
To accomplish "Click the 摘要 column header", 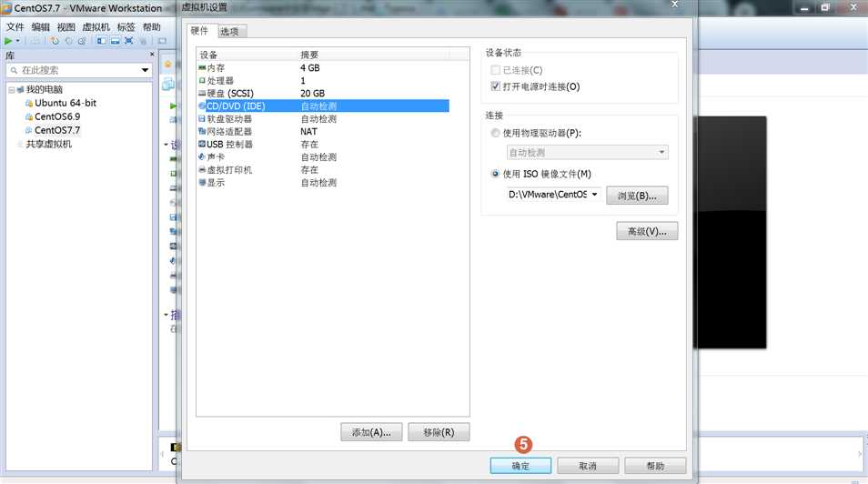I will [x=374, y=55].
